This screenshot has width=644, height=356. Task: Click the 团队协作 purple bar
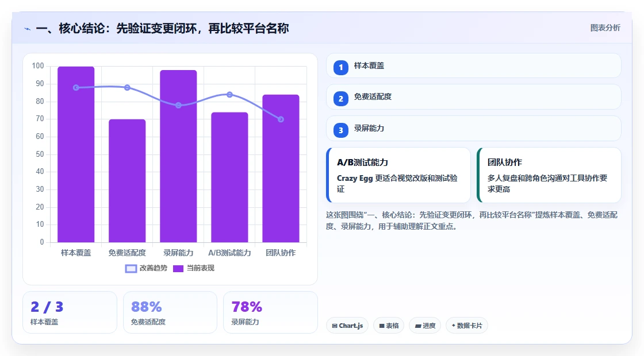click(x=281, y=168)
